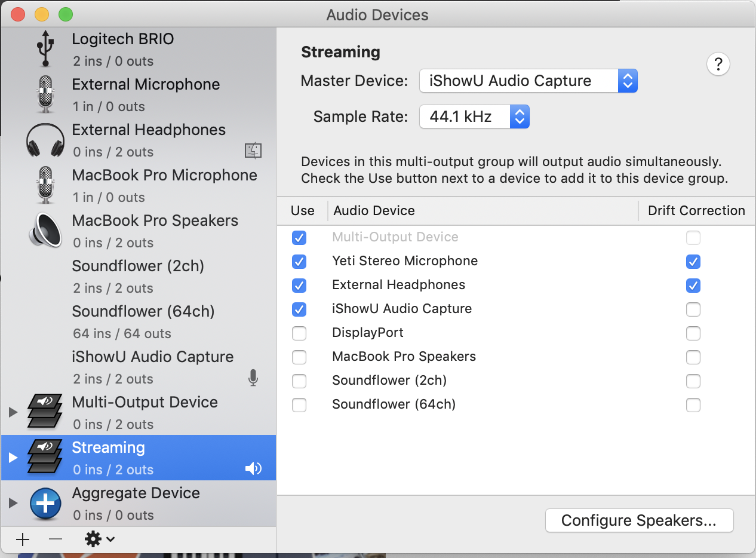
Task: Click the Audio Device column header
Action: (374, 210)
